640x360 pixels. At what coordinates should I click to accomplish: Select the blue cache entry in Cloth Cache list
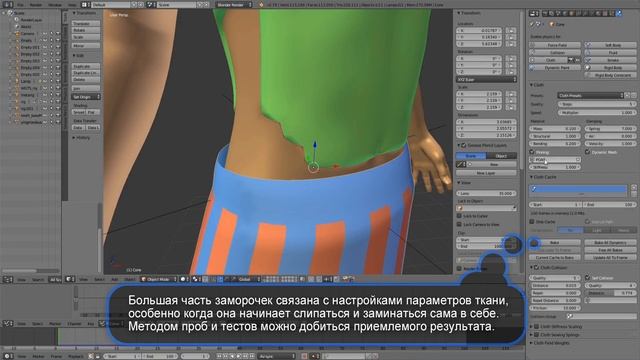pos(579,189)
